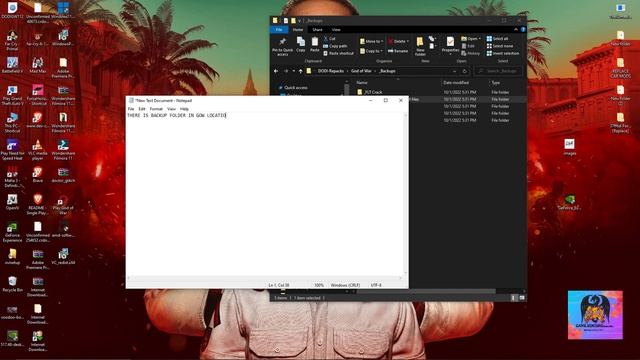Click Notepad's horizontal scrollbar
Image resolution: width=640 pixels, height=360 pixels.
click(265, 278)
